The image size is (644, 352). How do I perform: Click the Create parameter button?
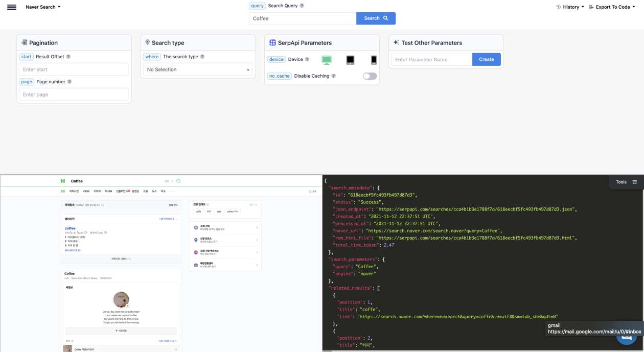pos(487,60)
